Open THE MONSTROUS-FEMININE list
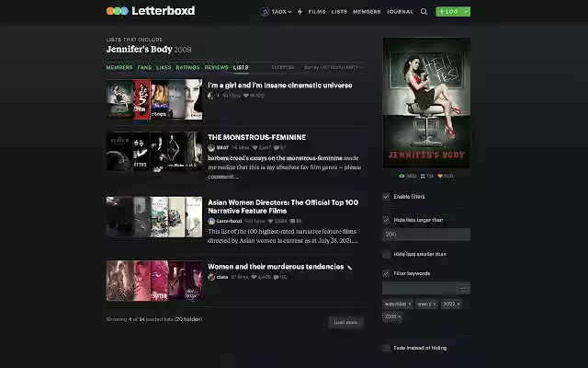588x368 pixels. click(257, 137)
